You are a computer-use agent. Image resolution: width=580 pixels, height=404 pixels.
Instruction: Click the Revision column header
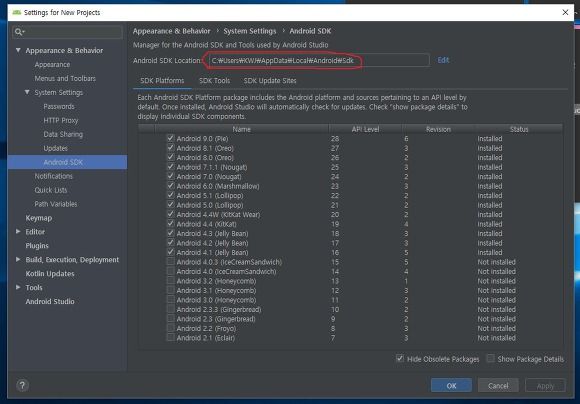438,129
